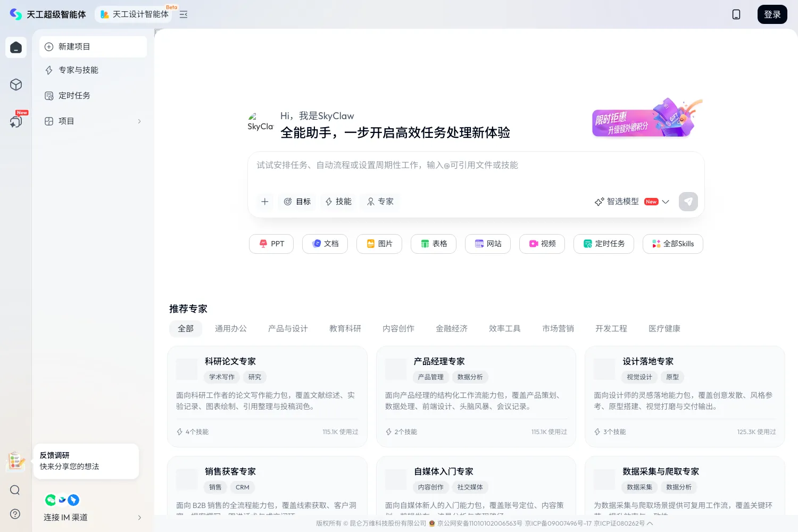The image size is (798, 532).
Task: Click the feedback survey clipboard icon
Action: click(15, 461)
